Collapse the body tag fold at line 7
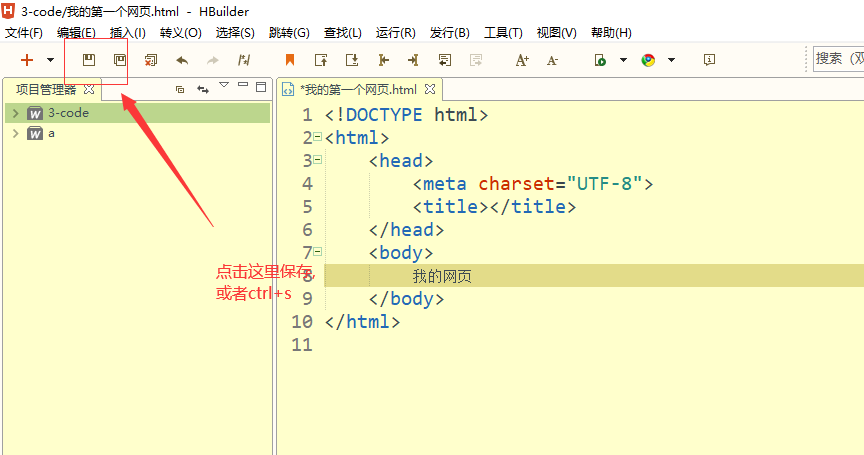Viewport: 864px width, 455px height. [317, 252]
